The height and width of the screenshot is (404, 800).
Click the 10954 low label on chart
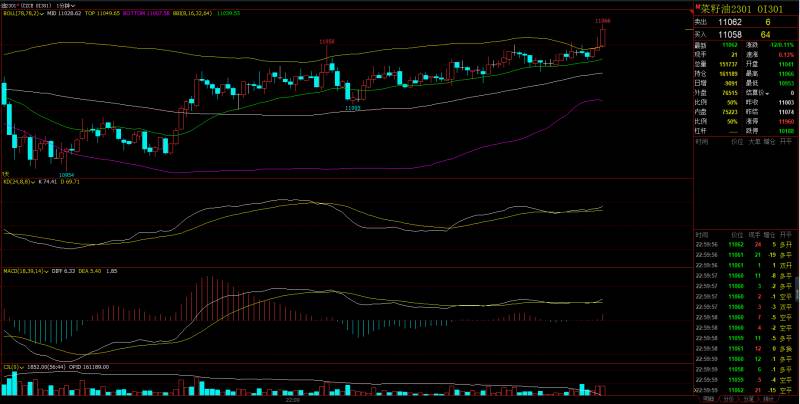point(66,174)
